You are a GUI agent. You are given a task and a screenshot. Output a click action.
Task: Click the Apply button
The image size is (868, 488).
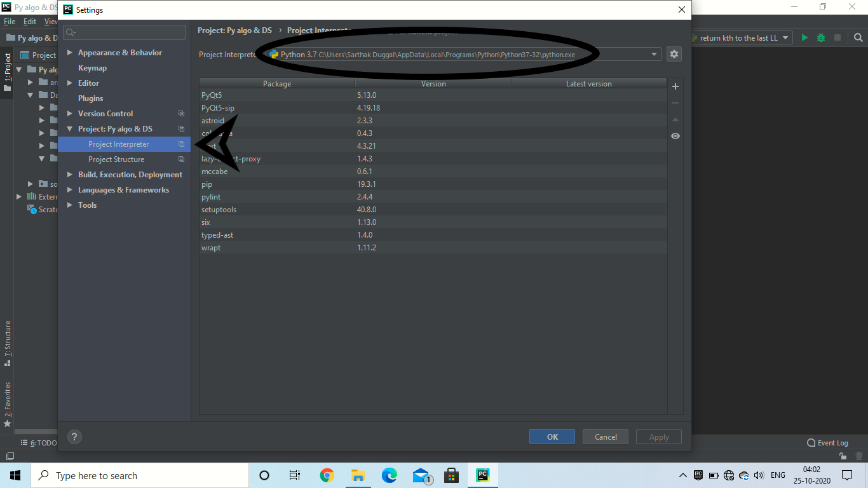pos(659,437)
